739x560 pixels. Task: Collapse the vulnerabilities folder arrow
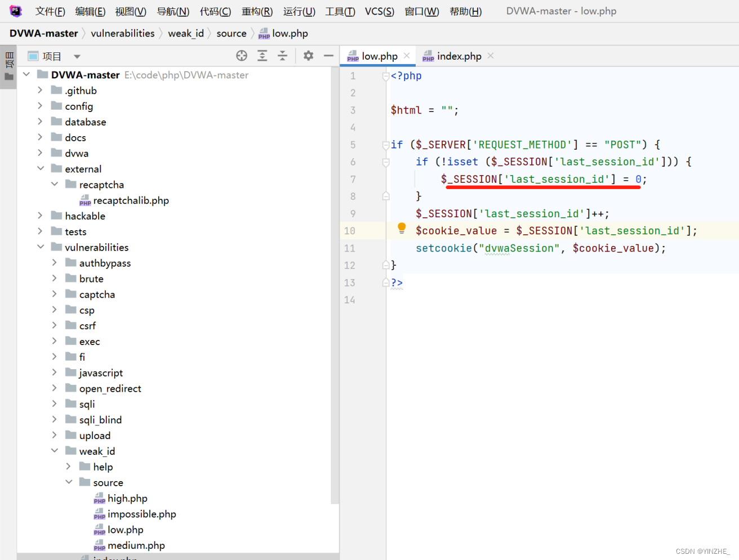(x=41, y=247)
